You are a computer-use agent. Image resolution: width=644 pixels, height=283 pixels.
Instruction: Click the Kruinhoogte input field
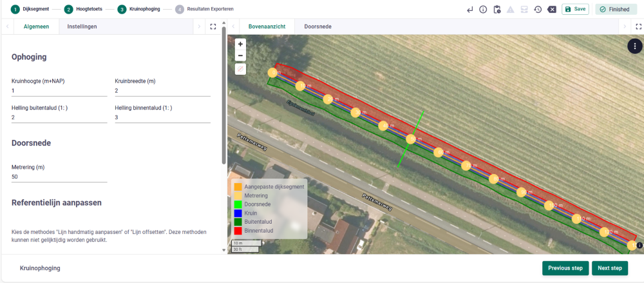click(59, 91)
